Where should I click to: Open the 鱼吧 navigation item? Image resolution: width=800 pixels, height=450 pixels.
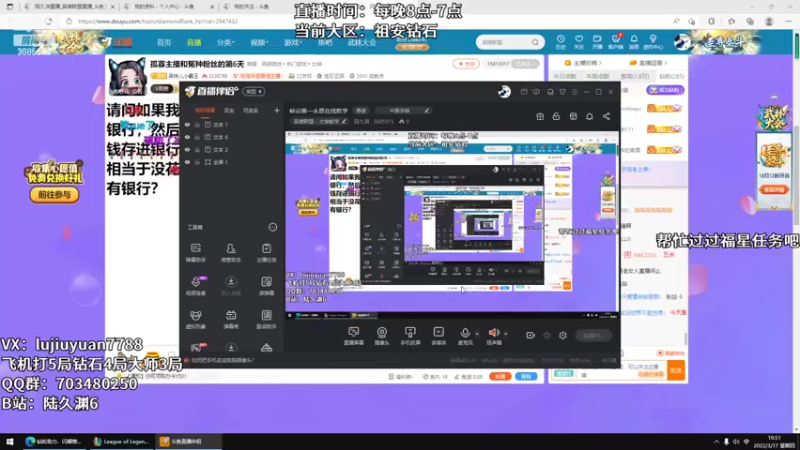[x=325, y=42]
